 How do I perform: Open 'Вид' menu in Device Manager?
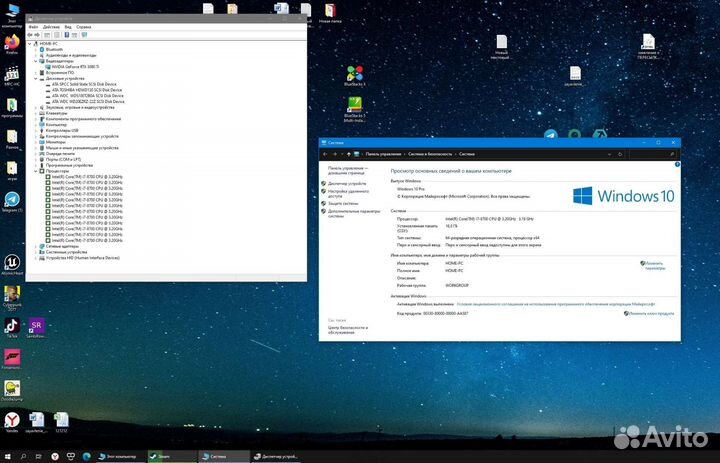[x=68, y=27]
